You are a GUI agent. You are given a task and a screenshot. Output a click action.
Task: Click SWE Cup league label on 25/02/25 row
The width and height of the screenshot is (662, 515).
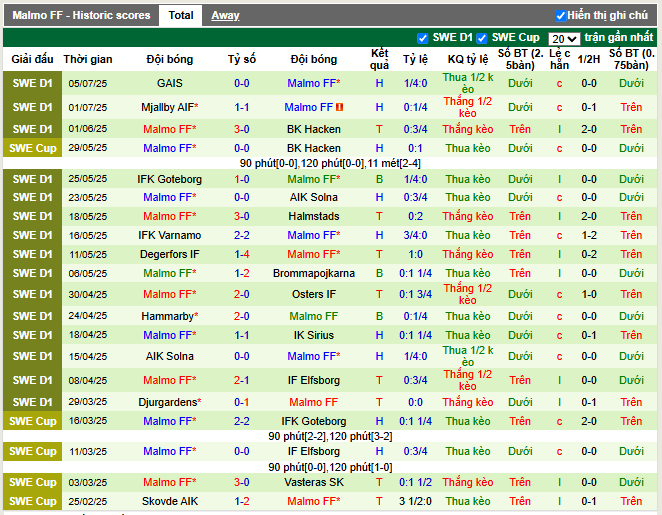pyautogui.click(x=33, y=501)
